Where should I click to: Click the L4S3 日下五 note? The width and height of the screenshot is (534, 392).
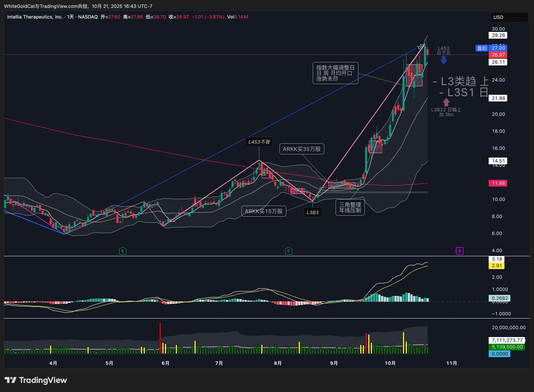coord(444,51)
